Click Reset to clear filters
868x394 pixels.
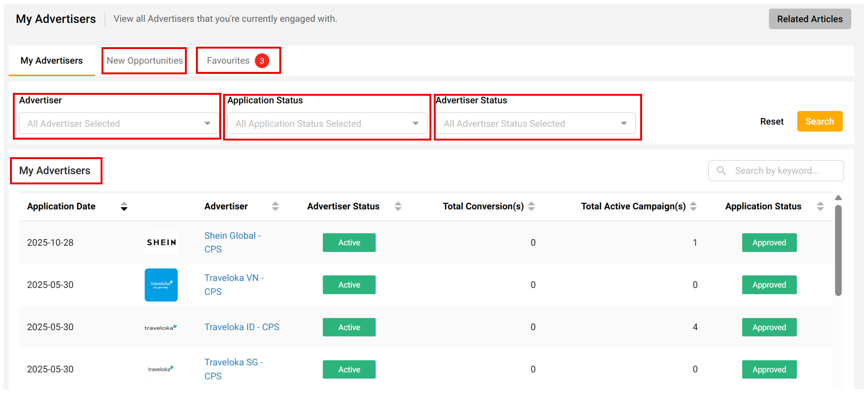click(x=771, y=121)
